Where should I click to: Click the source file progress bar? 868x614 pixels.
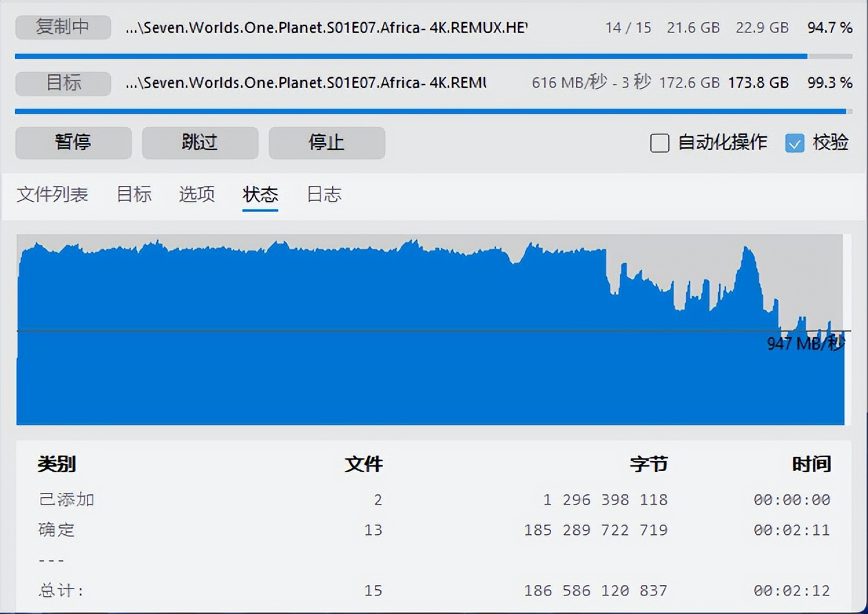(434, 56)
